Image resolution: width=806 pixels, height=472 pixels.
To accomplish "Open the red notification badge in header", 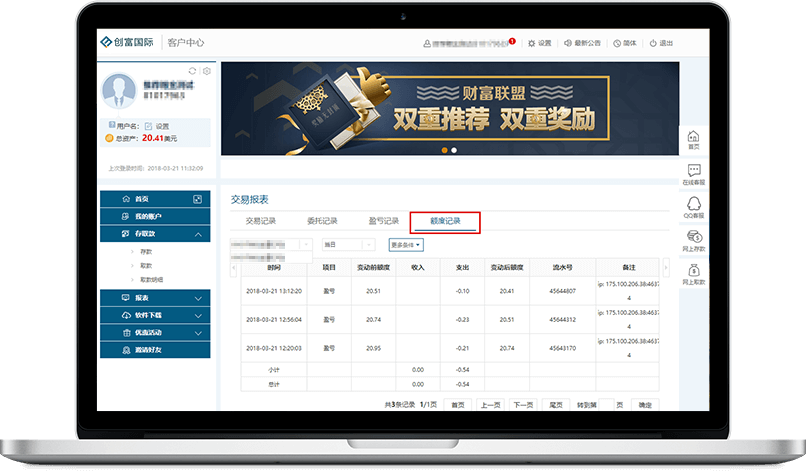I will click(x=512, y=42).
